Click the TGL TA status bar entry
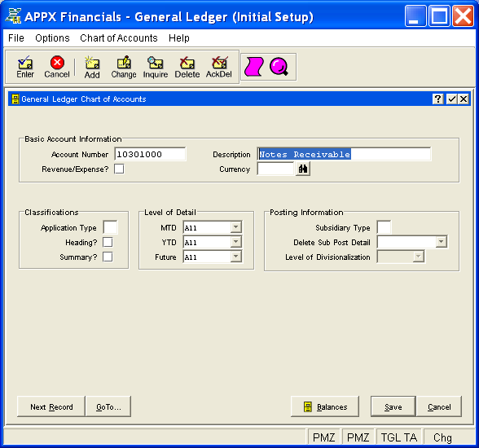The image size is (479, 448). point(399,437)
